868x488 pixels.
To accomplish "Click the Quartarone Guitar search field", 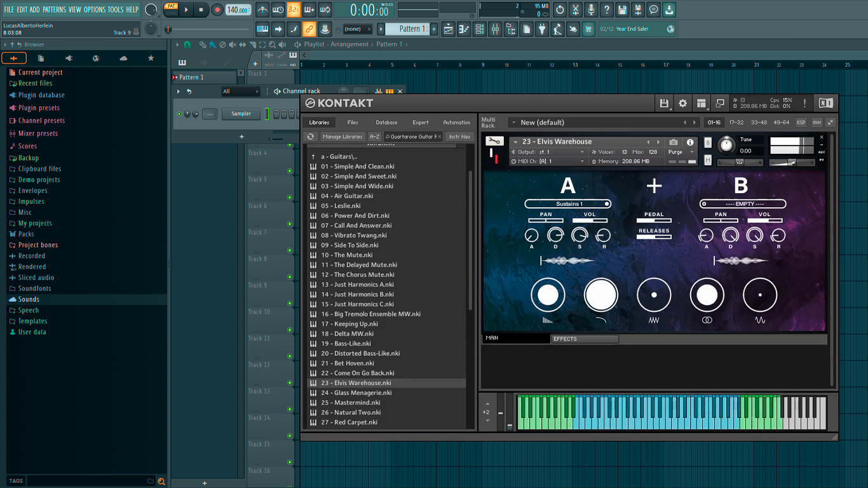I will tap(413, 137).
